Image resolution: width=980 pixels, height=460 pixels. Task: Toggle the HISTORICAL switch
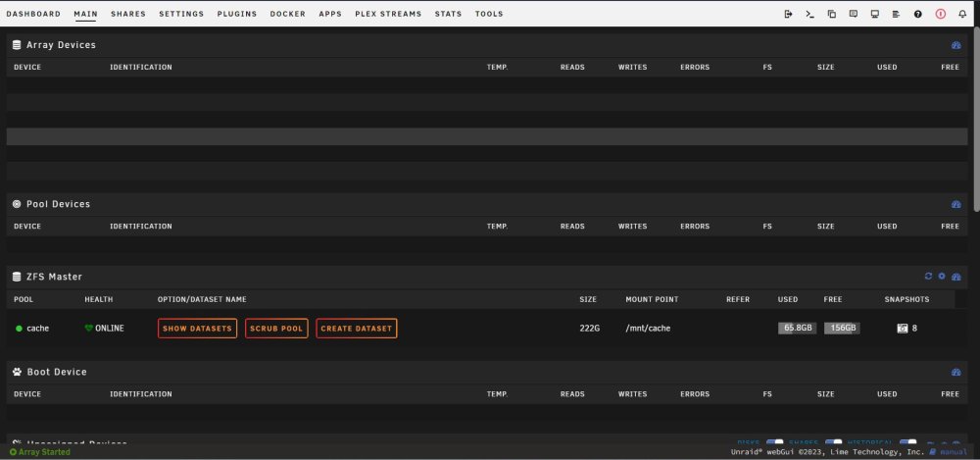coord(908,441)
